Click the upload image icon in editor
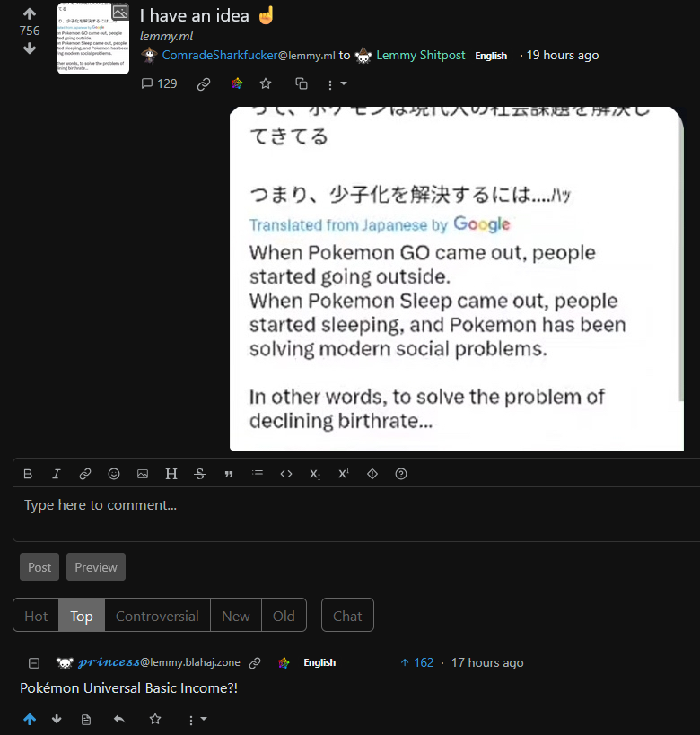This screenshot has height=735, width=700. pos(143,474)
